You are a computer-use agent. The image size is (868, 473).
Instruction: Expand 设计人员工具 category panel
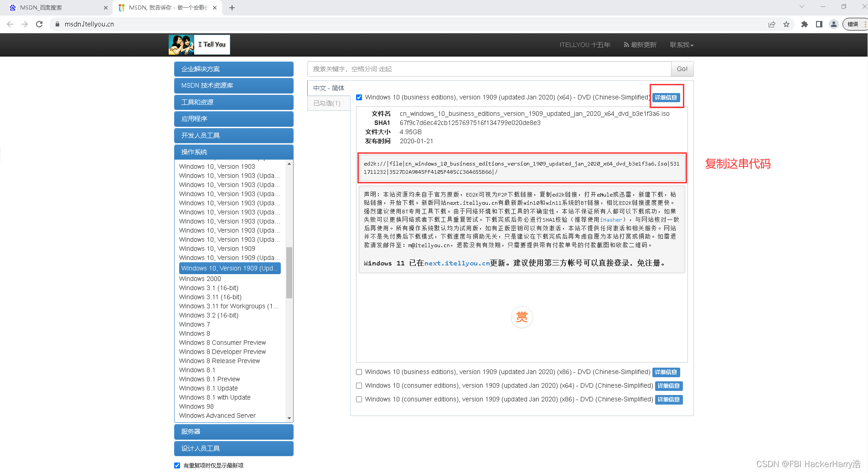(x=234, y=448)
